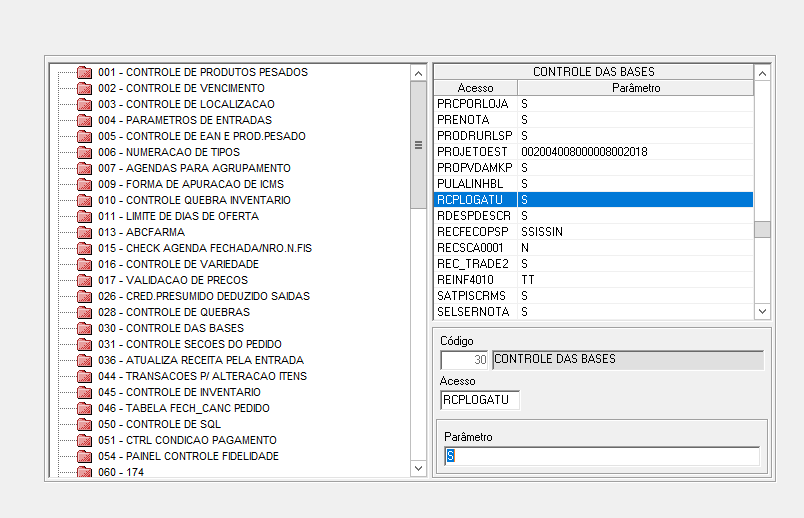Click folder icon of 015 - CHECK AGENDA FECHADA
This screenshot has height=518, width=804.
coord(84,248)
